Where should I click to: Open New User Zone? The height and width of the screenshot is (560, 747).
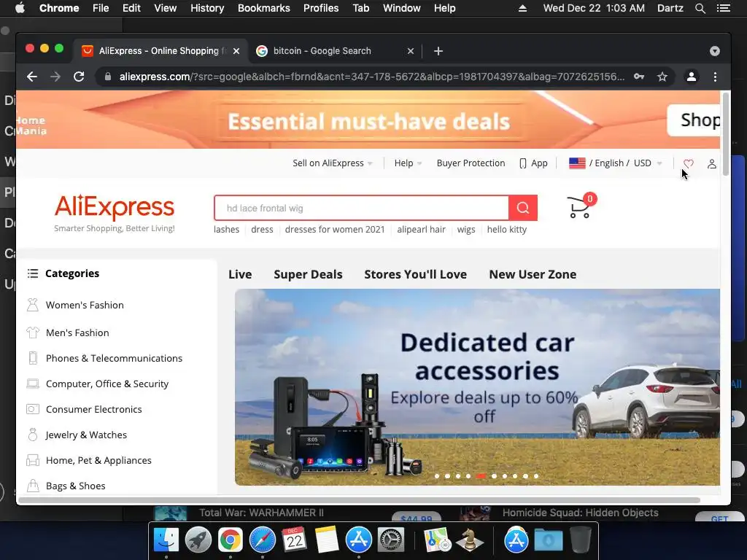(x=533, y=274)
